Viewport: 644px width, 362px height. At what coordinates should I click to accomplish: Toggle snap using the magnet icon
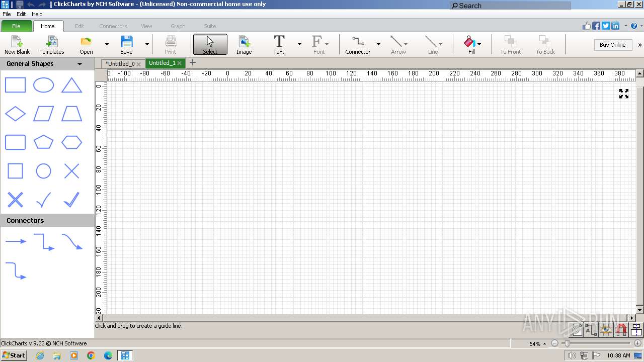coord(621,330)
